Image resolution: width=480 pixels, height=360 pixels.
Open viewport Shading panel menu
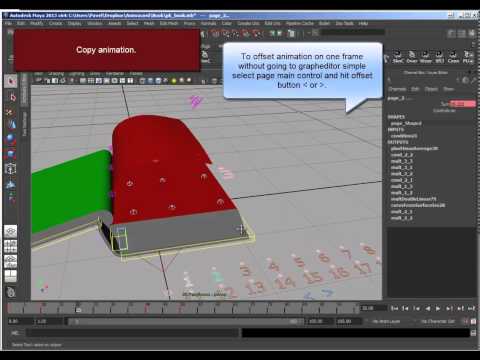tap(56, 73)
